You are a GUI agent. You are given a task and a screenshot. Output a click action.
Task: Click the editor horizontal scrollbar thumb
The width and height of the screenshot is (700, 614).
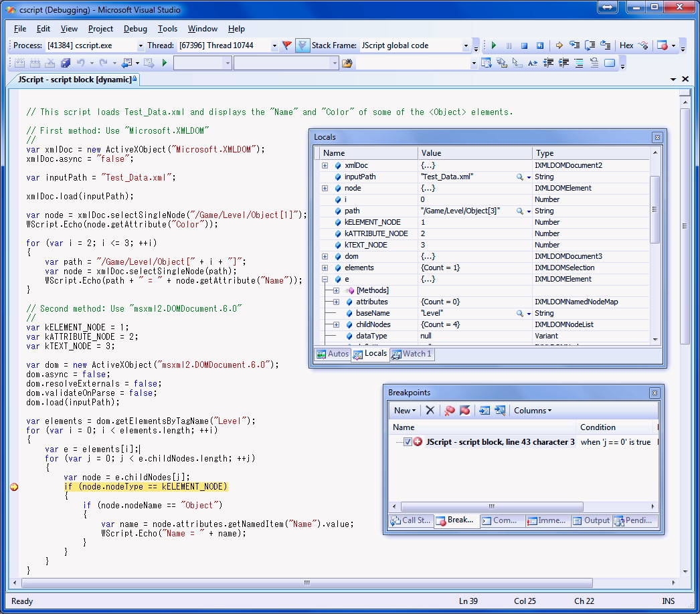[x=307, y=583]
